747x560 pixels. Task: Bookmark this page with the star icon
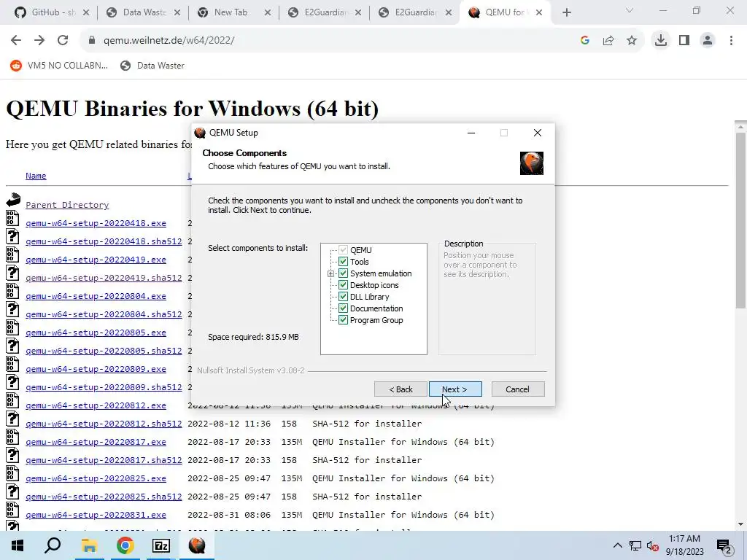click(632, 41)
